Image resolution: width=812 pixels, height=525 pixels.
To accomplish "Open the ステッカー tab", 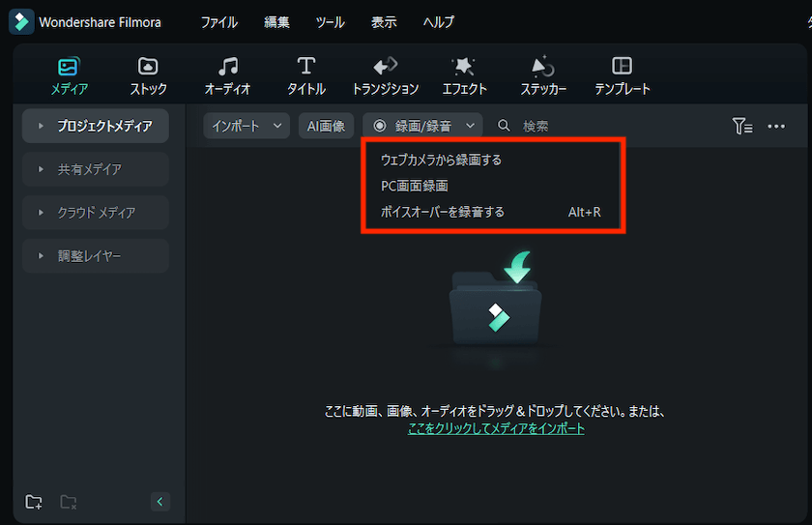I will (543, 76).
